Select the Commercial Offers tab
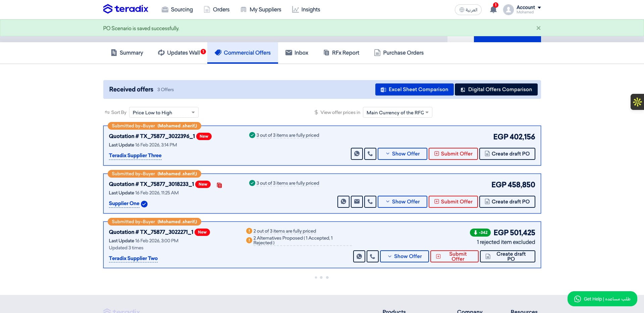Screen dimensions: 644x313 click(243, 53)
